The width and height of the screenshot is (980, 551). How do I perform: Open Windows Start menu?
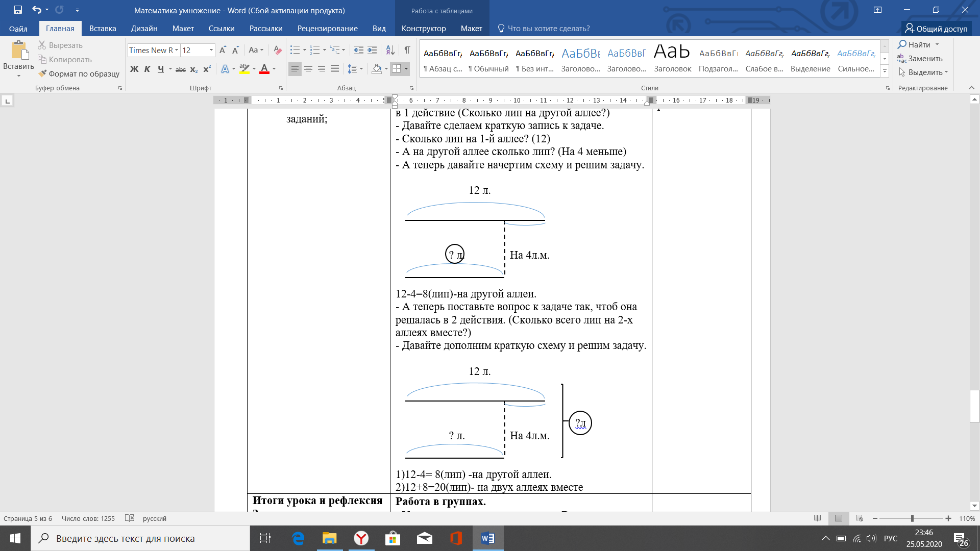point(15,538)
